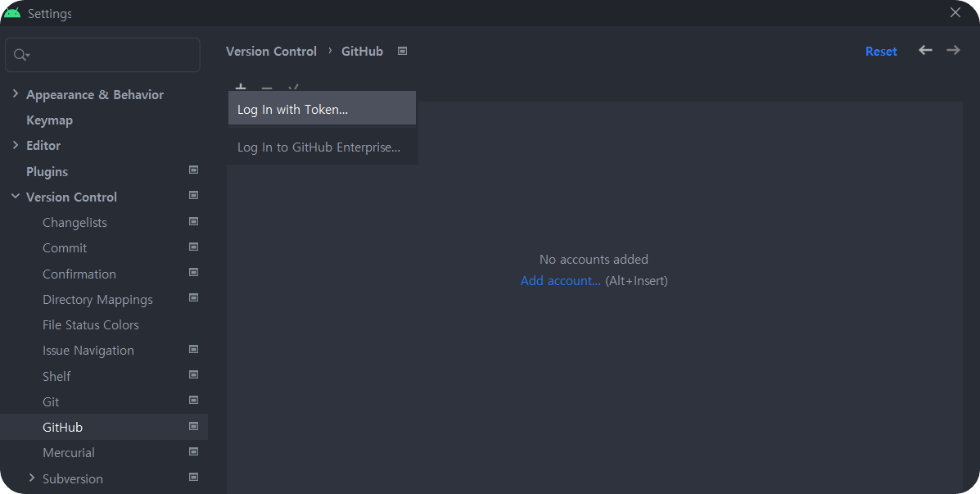
Task: Click project-level icon next to Subversion
Action: 194,477
